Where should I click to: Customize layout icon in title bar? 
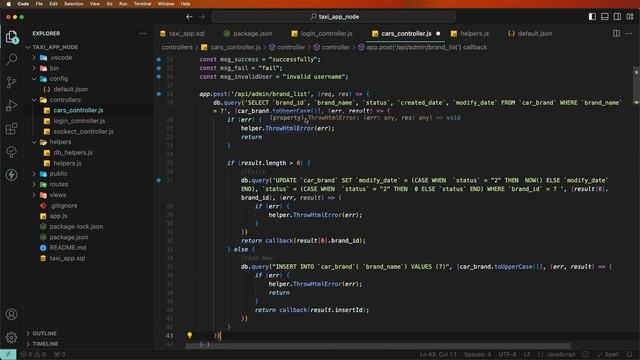click(x=630, y=16)
